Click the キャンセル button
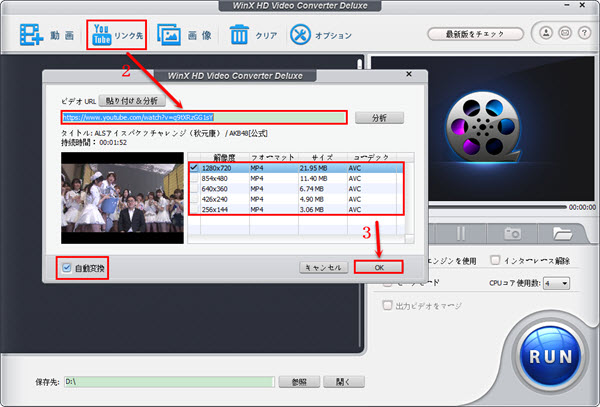The image size is (600, 407). coord(323,267)
